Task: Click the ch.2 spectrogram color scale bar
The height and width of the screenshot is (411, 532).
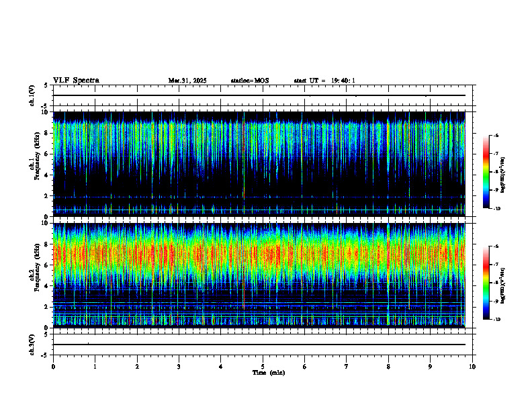Action: pos(486,283)
